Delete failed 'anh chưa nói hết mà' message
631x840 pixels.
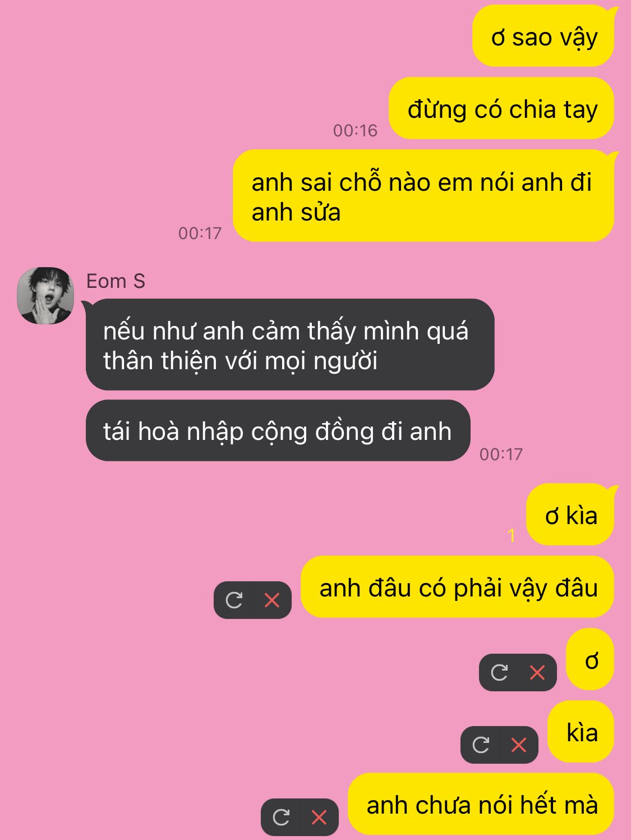tap(320, 817)
